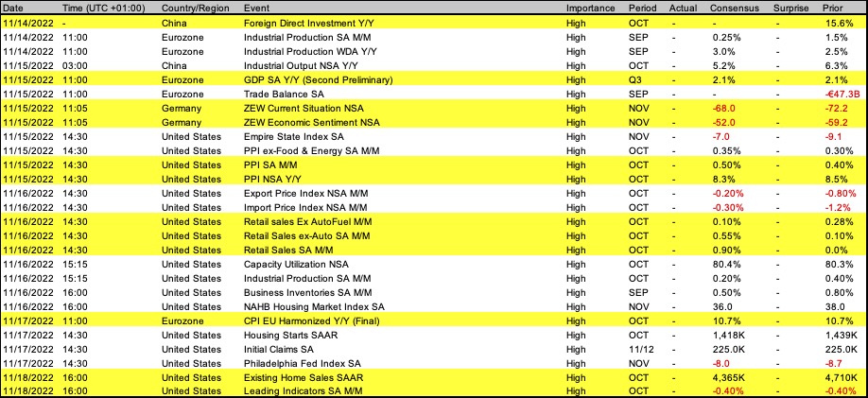868x398 pixels.
Task: Click the Prior column header
Action: [833, 9]
